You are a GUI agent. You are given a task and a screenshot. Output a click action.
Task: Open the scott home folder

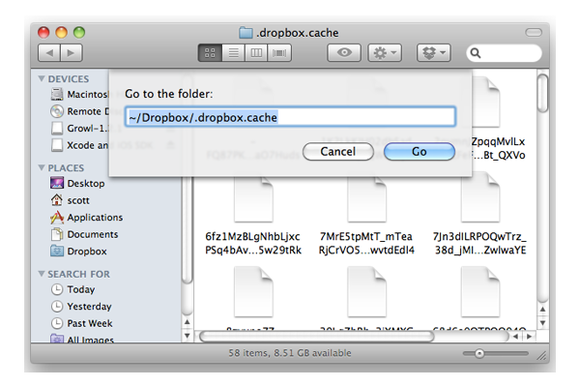pyautogui.click(x=70, y=201)
